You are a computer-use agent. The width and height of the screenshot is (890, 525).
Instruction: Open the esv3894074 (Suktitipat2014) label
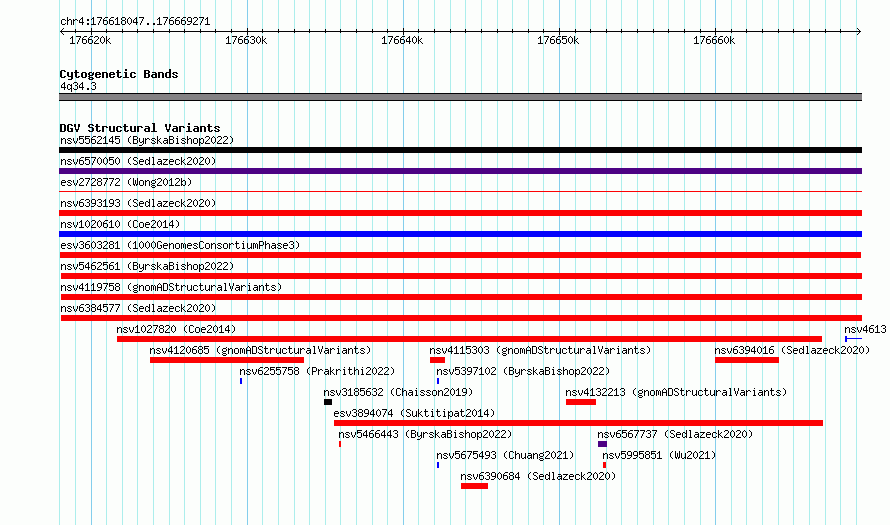(414, 413)
